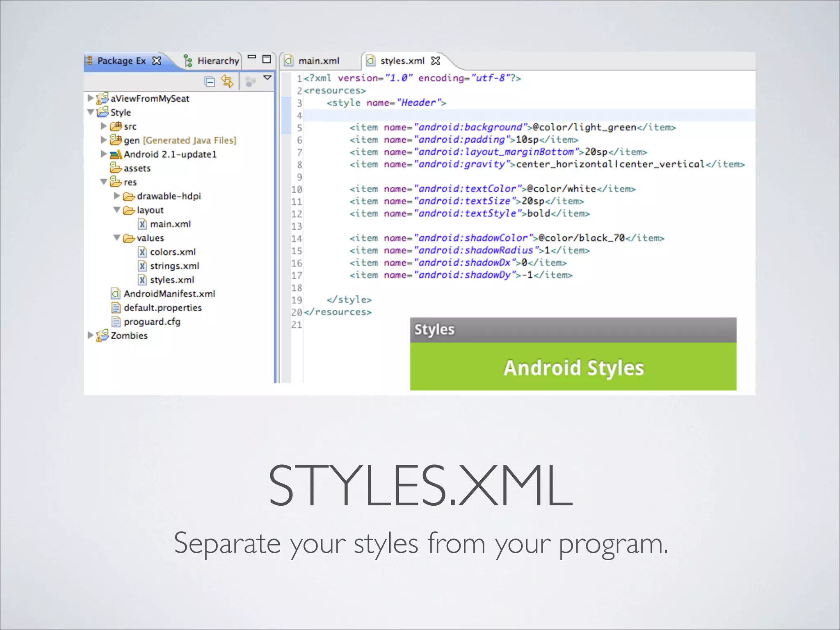
Task: Select strings.xml under values
Action: [x=174, y=266]
